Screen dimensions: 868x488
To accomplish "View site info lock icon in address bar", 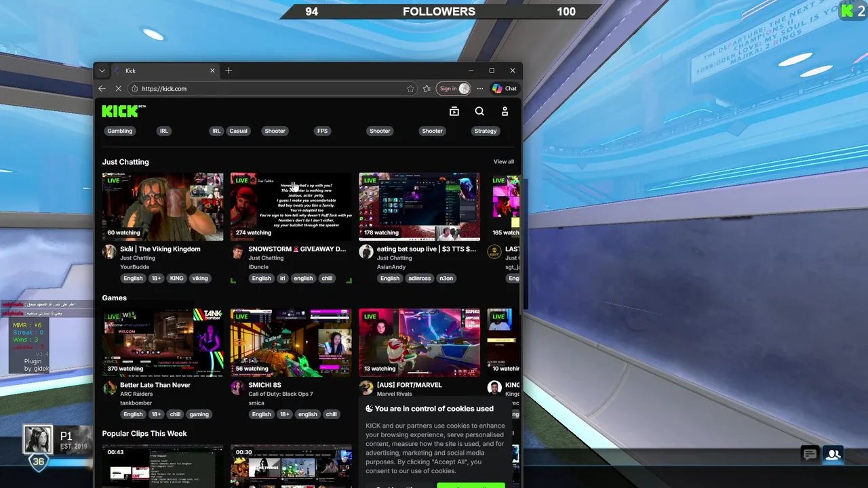I will [x=134, y=88].
